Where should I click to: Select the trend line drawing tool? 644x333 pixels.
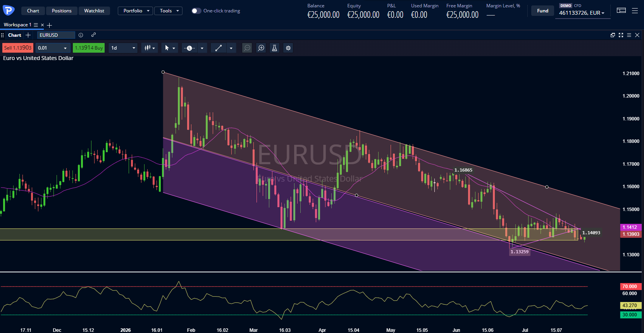[x=219, y=48]
